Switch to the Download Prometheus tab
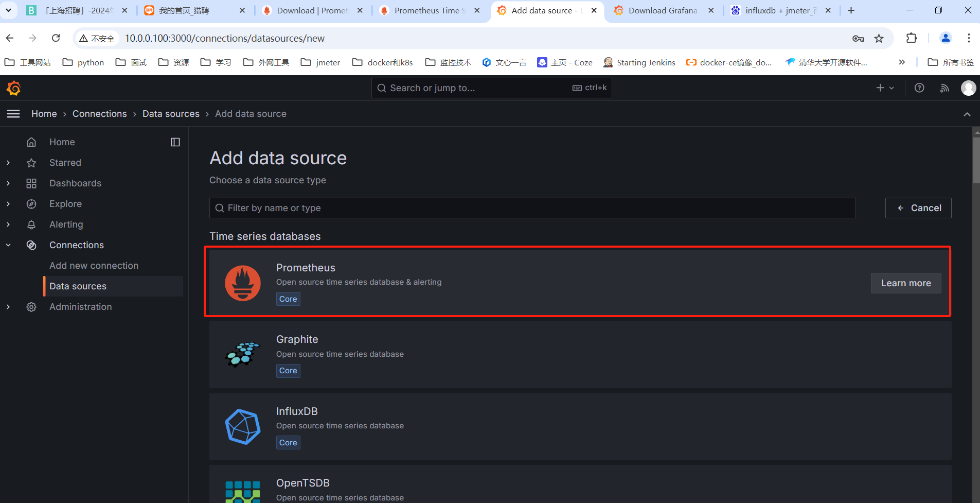The height and width of the screenshot is (503, 980). [312, 10]
